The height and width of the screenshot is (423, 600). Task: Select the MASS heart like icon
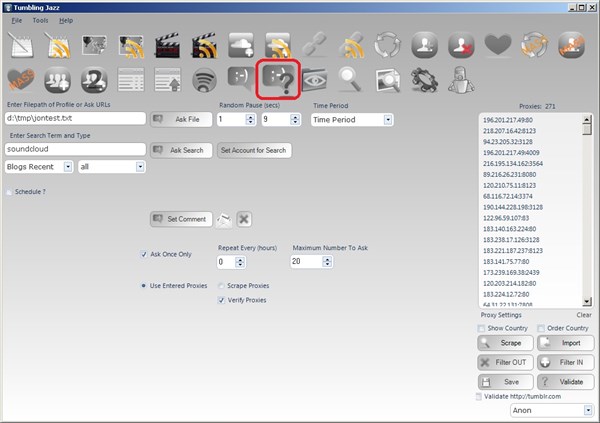pyautogui.click(x=21, y=80)
